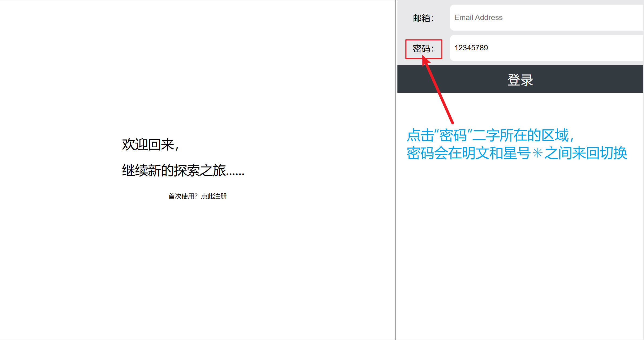Click the 首次使用? prompt text

[x=183, y=196]
